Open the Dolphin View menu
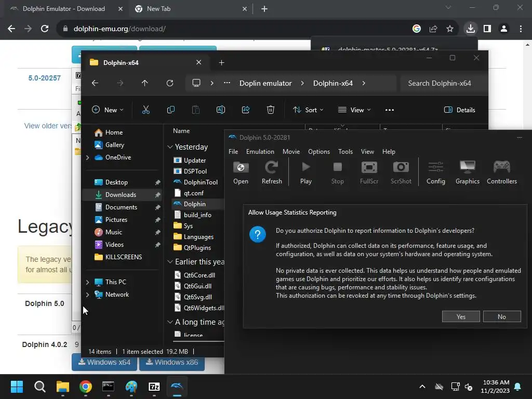 click(367, 152)
